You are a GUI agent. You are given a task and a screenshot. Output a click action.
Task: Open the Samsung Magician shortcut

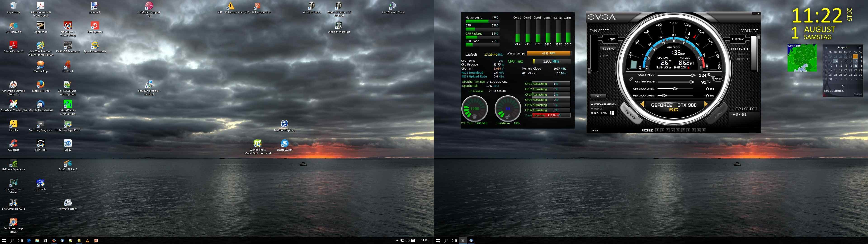tap(40, 124)
